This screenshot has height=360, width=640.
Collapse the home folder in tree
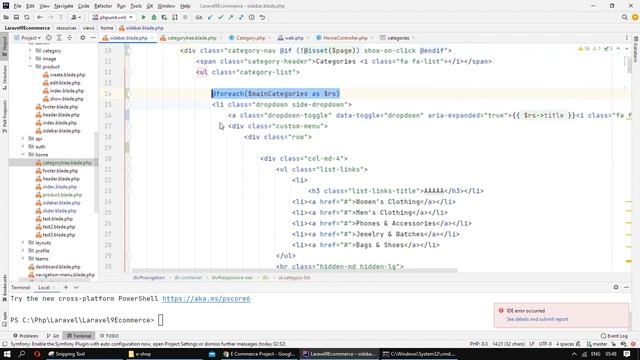[x=23, y=155]
